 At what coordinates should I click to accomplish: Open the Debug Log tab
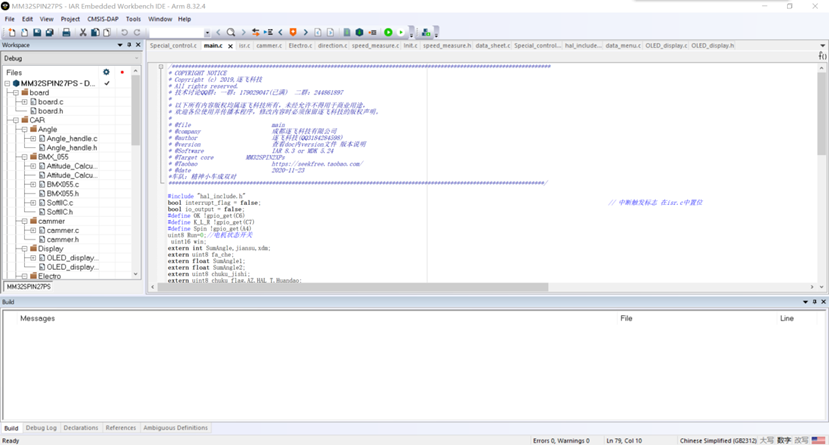coord(41,428)
